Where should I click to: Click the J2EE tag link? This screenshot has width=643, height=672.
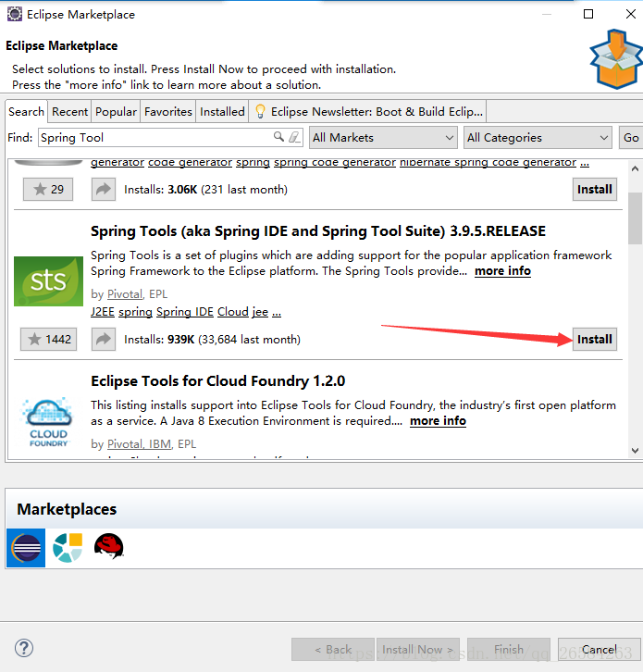(x=103, y=312)
